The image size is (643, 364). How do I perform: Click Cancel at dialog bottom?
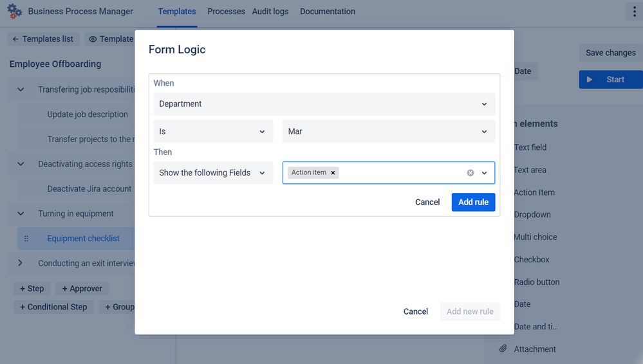click(x=415, y=311)
